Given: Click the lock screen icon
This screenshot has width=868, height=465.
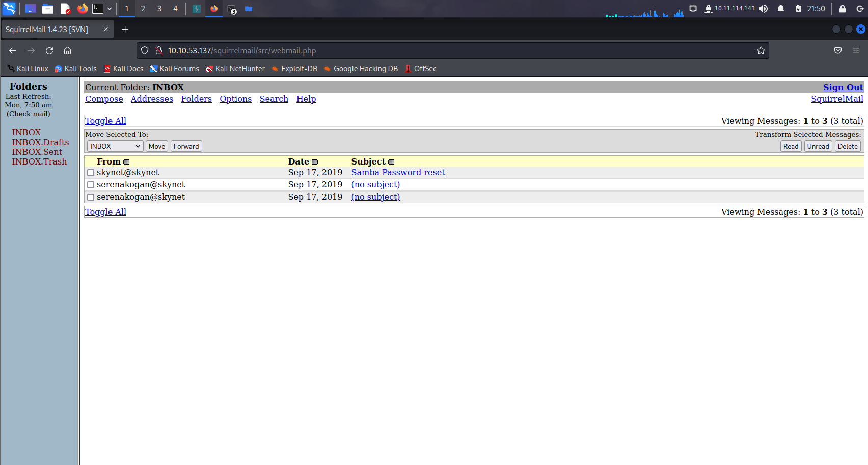Looking at the screenshot, I should pos(843,9).
